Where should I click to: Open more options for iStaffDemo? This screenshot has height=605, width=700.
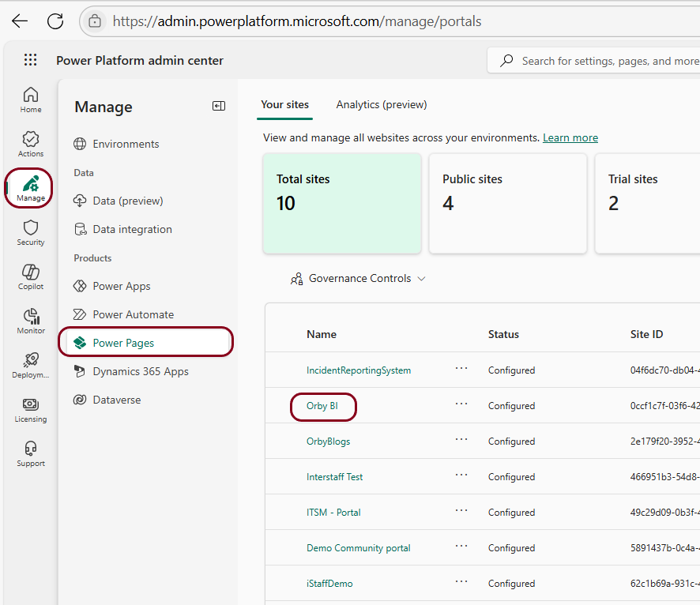point(461,582)
